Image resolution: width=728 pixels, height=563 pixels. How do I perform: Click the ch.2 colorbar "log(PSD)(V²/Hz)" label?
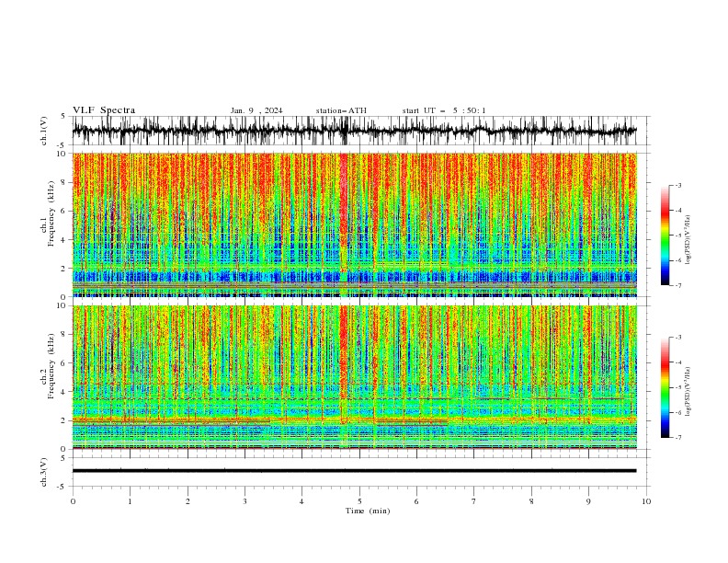[688, 391]
